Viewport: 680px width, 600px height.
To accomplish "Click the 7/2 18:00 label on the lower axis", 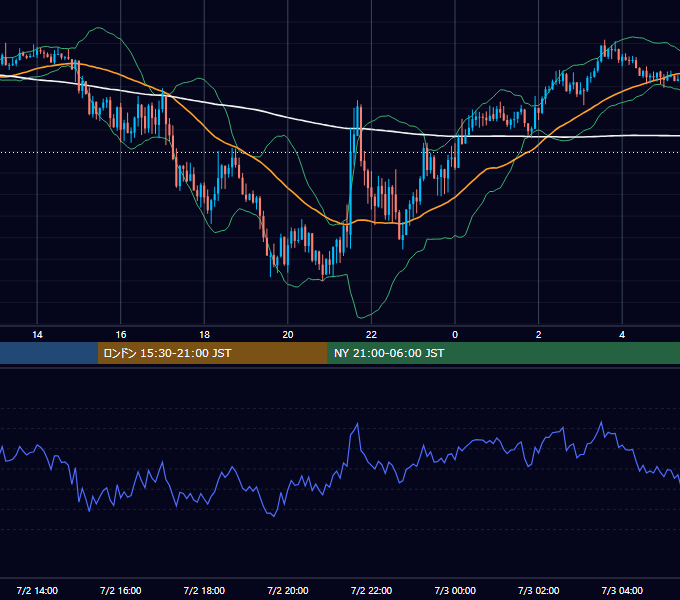I will pos(204,590).
